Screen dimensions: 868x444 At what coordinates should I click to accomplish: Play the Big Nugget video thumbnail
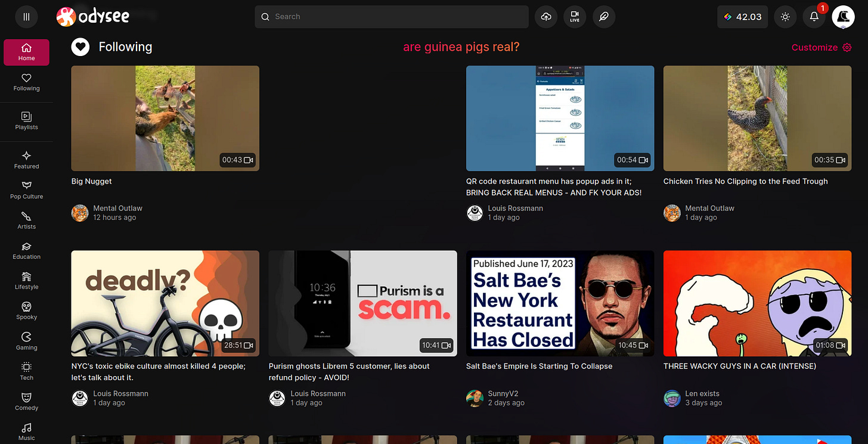[165, 118]
